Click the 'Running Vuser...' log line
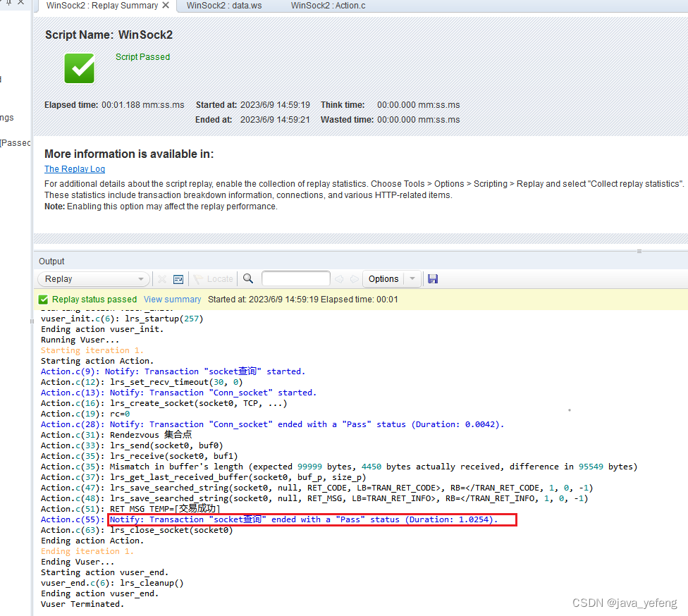This screenshot has height=616, width=688. (x=80, y=340)
